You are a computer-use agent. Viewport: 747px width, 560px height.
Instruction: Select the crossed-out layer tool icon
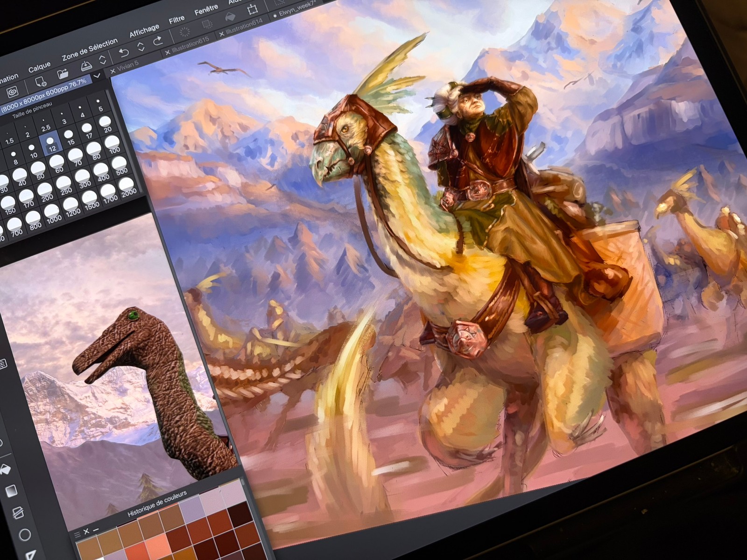tap(18, 513)
